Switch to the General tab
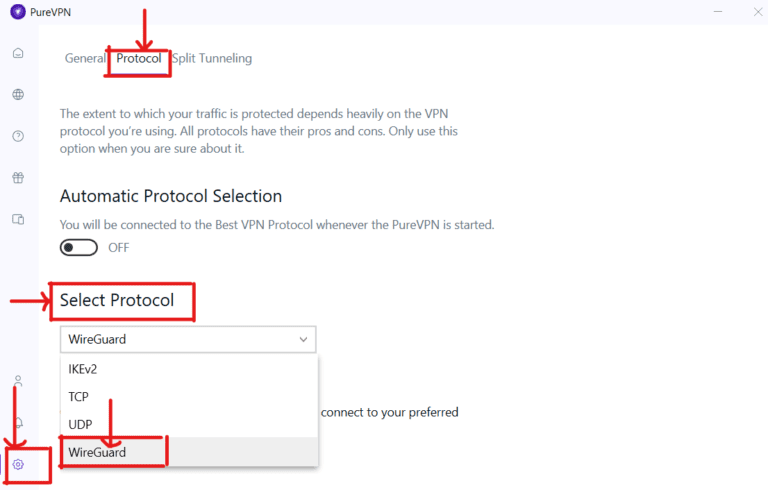Screen dimensions: 768x490 click(x=85, y=58)
